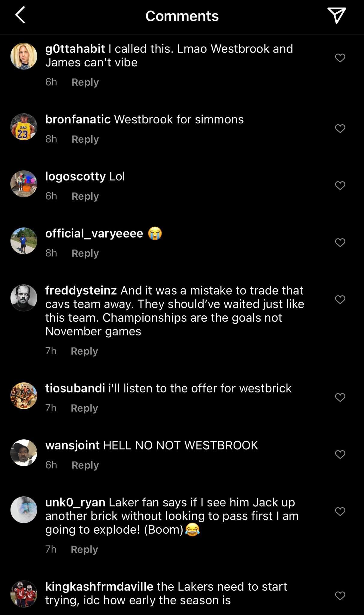
Task: Like official_varyeeee's crying emoji comment
Action: [x=340, y=242]
